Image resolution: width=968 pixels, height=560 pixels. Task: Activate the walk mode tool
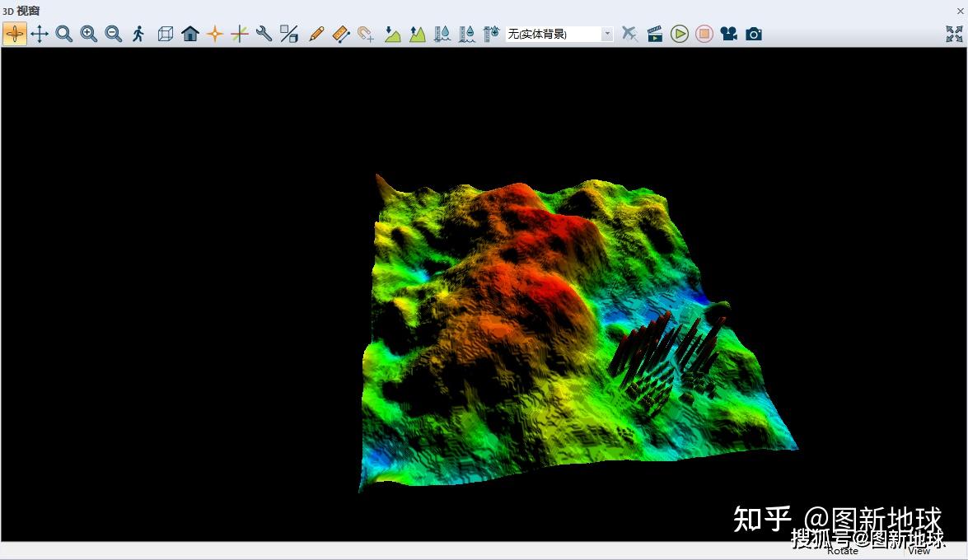point(138,34)
